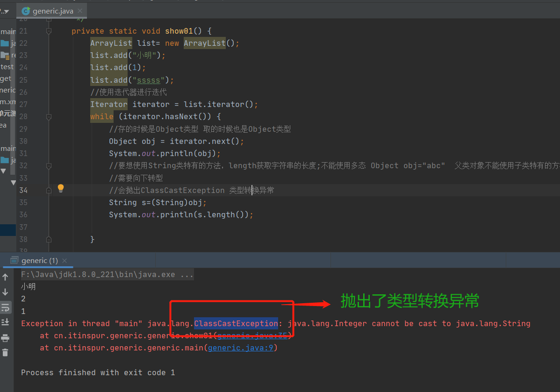Click the highlighted ClassCastException text
Image resolution: width=560 pixels, height=392 pixels.
pyautogui.click(x=236, y=323)
